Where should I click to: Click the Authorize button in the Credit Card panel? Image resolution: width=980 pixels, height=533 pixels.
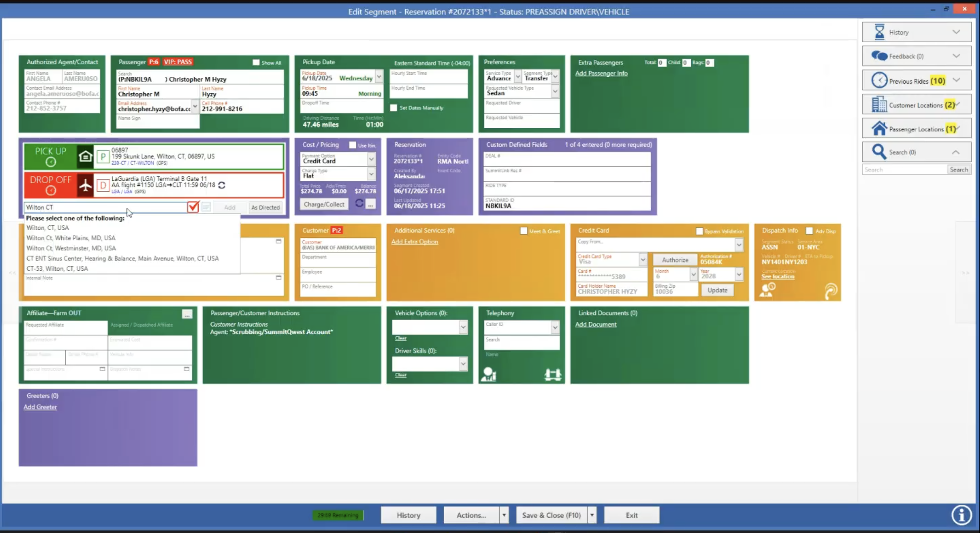pos(675,259)
